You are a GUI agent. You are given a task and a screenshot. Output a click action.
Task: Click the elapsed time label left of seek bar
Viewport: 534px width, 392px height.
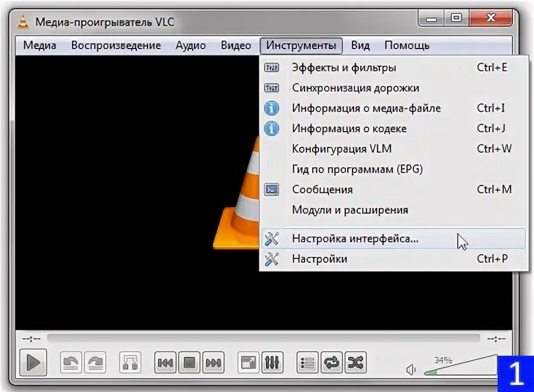coord(32,339)
